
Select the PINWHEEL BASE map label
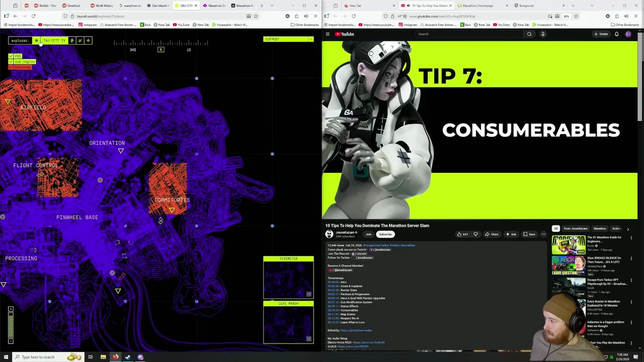click(77, 217)
